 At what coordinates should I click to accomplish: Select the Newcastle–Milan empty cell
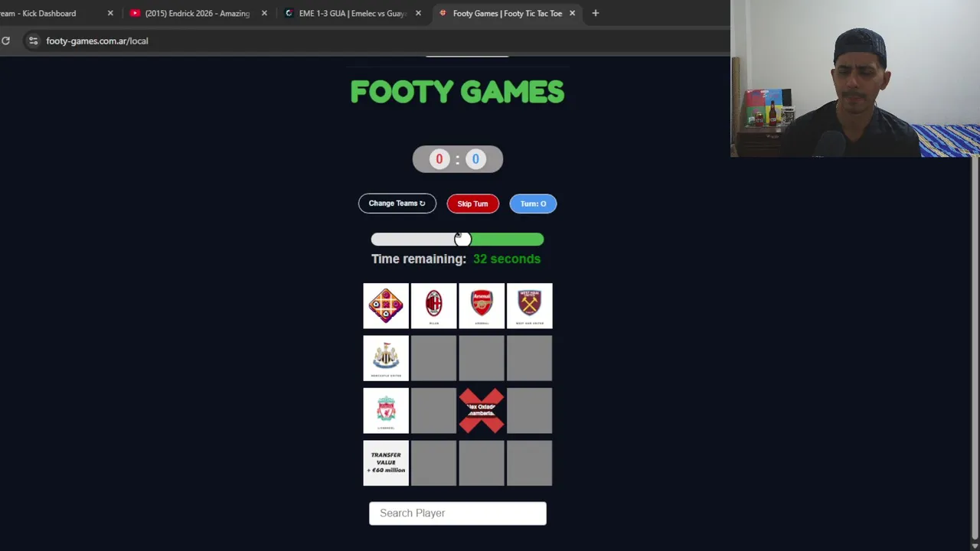pos(433,357)
